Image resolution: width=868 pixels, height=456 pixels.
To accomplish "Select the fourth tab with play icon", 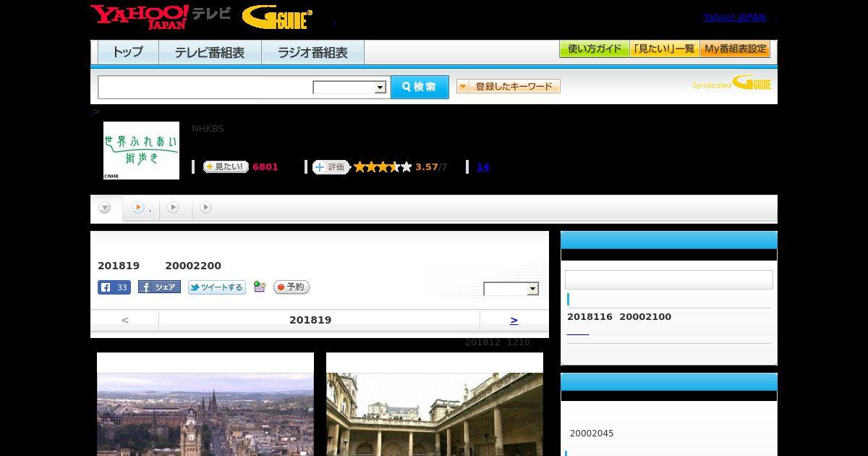I will point(206,208).
